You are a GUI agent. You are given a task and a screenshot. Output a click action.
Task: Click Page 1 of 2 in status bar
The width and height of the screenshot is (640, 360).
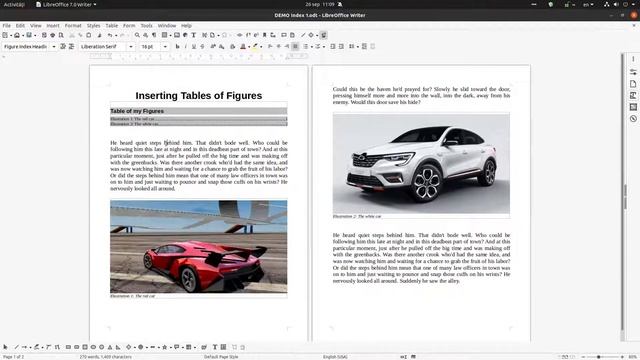pos(13,357)
